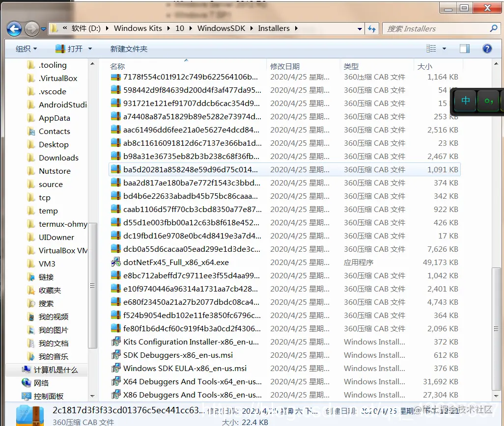Select AndroidStudio folder in sidebar

57,105
